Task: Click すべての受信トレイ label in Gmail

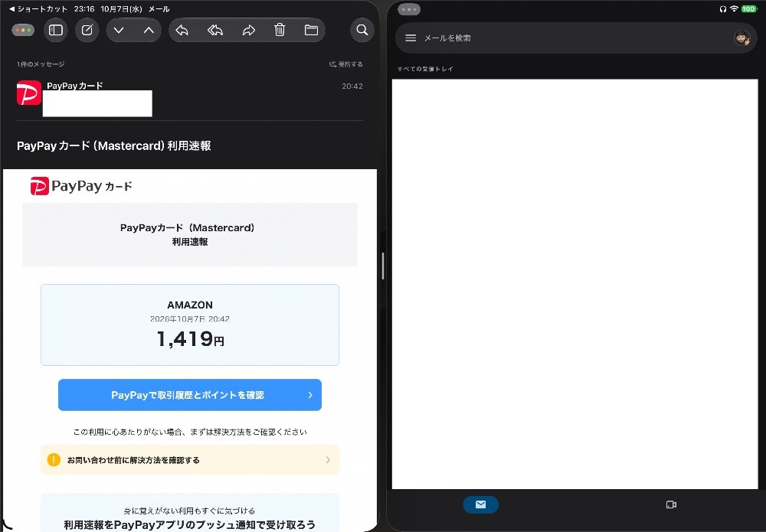Action: [x=425, y=69]
